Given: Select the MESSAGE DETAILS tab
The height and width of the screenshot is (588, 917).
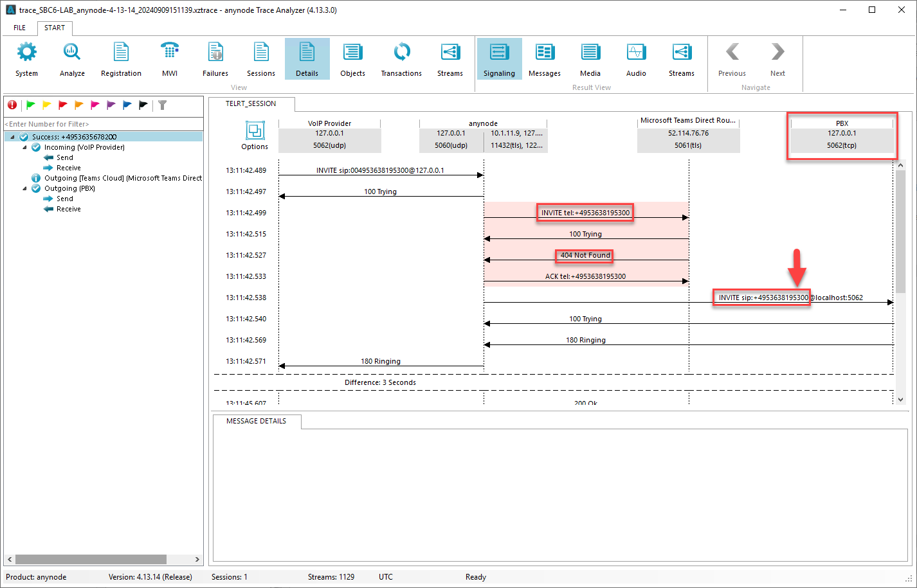Looking at the screenshot, I should pyautogui.click(x=256, y=421).
